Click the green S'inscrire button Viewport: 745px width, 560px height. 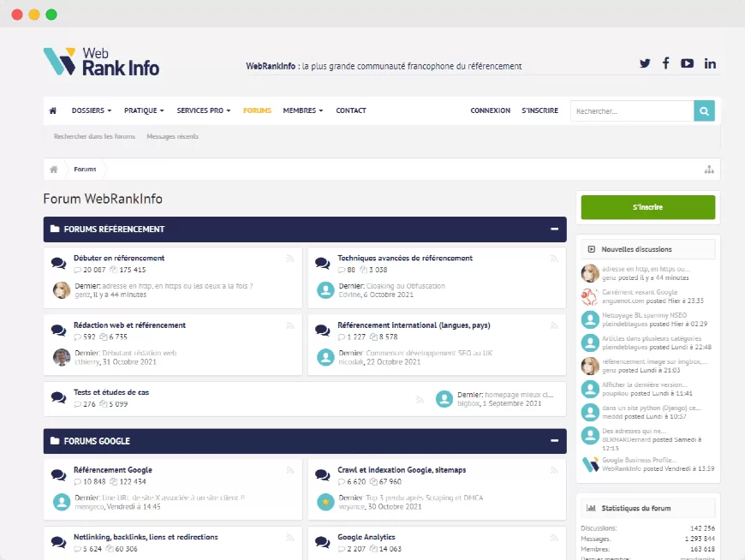click(647, 207)
